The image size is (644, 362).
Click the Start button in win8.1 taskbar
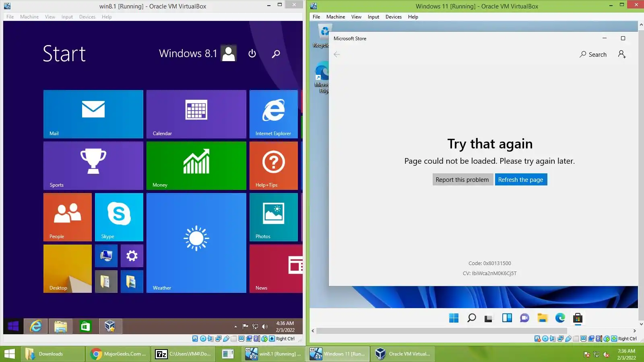pyautogui.click(x=13, y=326)
